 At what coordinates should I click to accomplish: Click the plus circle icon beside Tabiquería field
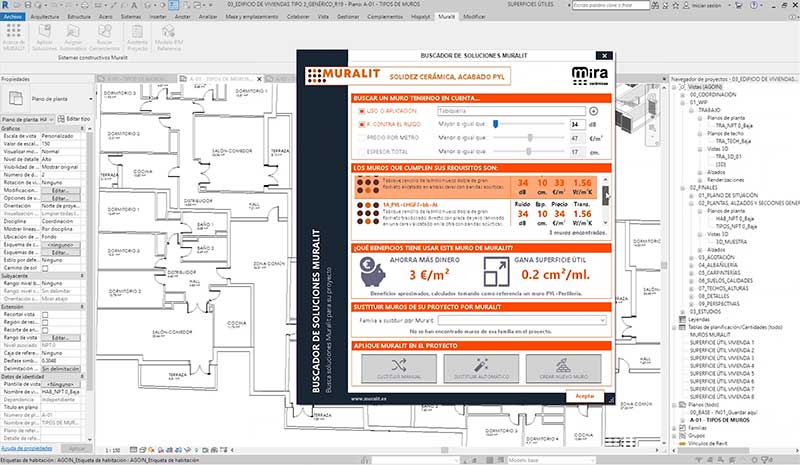coord(593,111)
